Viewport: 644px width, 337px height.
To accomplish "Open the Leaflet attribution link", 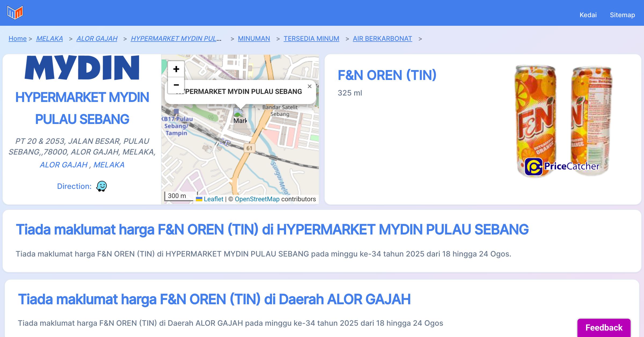I will tap(213, 199).
